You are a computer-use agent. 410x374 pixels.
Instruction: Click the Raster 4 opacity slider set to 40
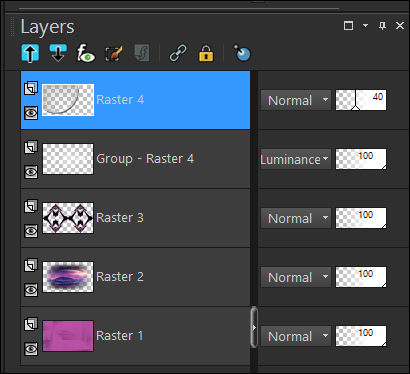click(x=361, y=100)
